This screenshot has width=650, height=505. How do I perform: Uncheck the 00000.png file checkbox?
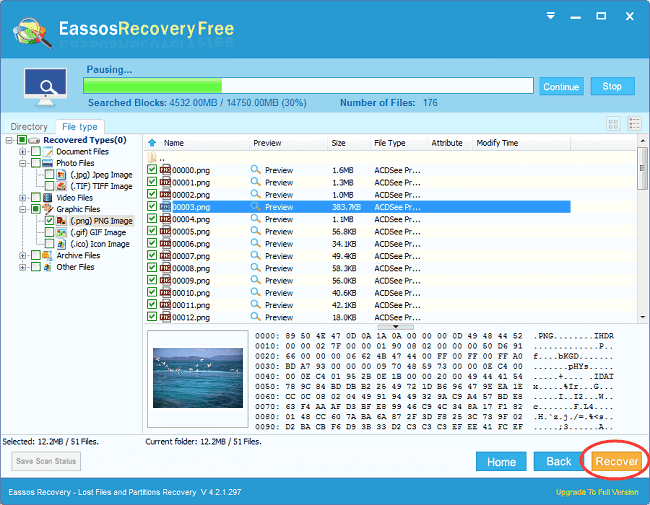coord(152,170)
